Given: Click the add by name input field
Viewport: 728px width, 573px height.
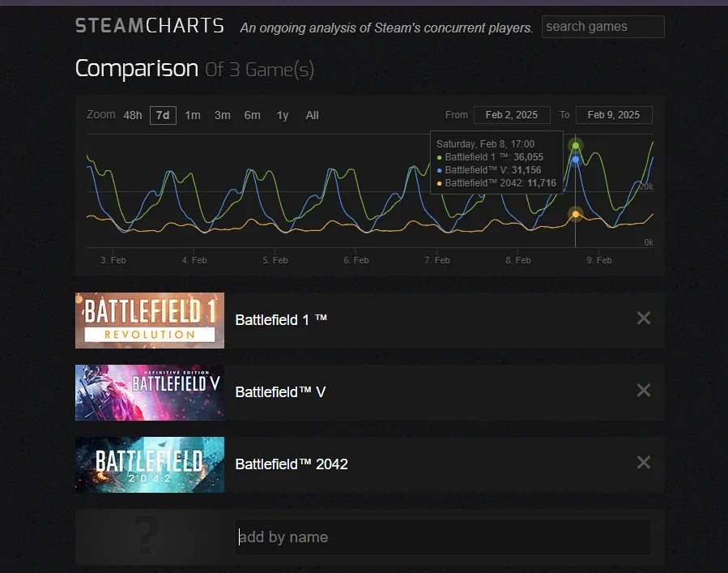Looking at the screenshot, I should (x=443, y=537).
